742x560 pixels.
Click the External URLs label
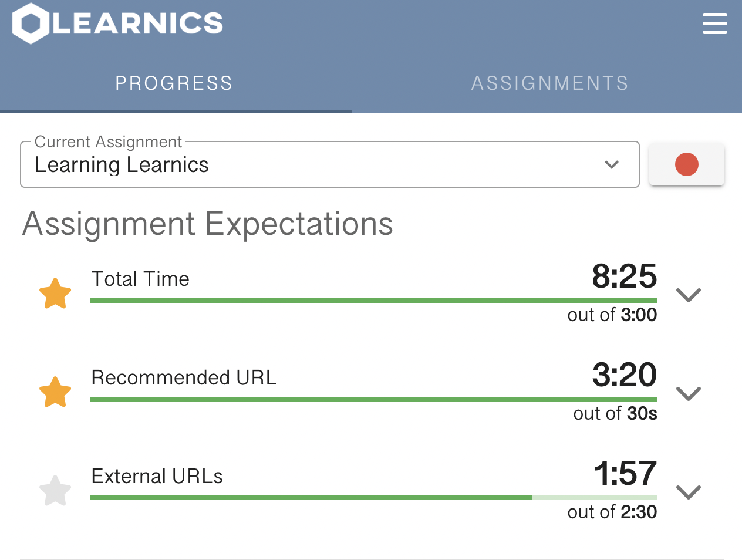[x=157, y=476]
